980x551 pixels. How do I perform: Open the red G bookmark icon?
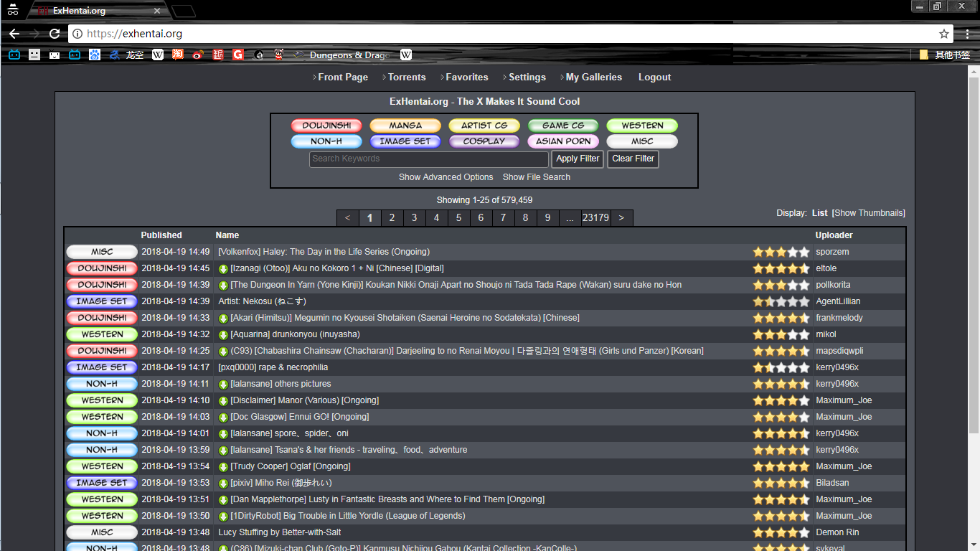[238, 55]
